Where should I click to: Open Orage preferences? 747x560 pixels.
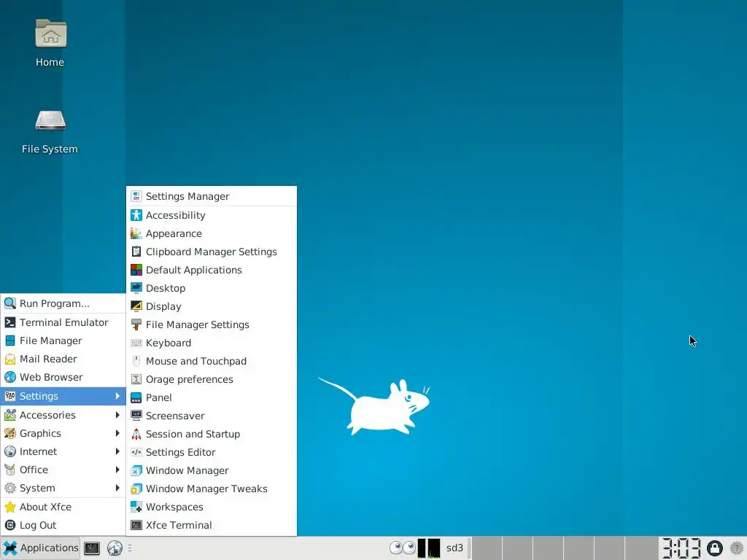coord(212,379)
